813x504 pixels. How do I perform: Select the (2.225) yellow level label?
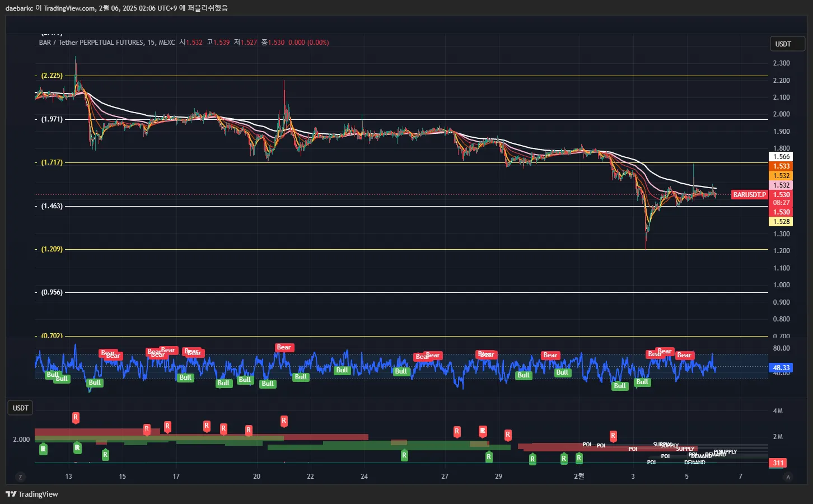[x=52, y=76]
